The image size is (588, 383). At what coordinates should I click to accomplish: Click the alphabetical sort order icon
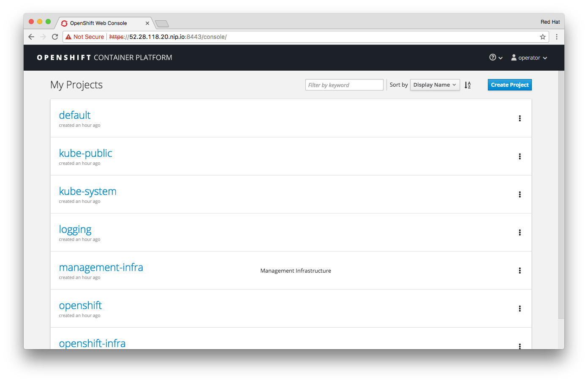(x=467, y=85)
